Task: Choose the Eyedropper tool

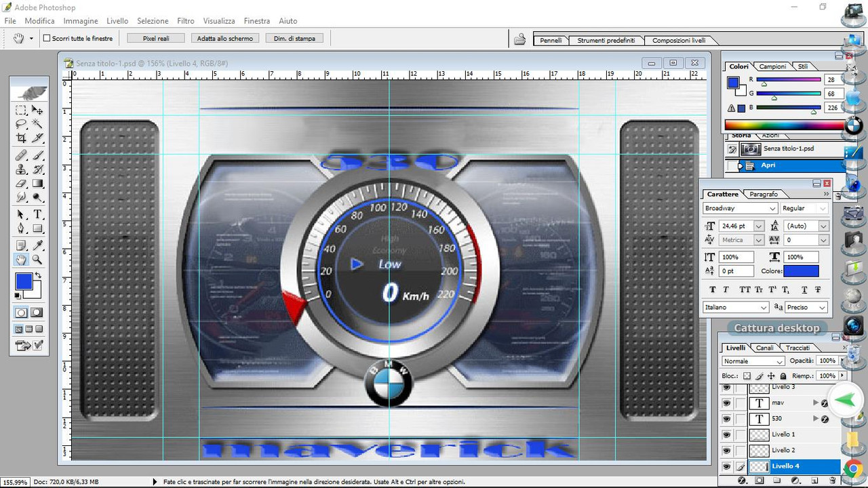Action: coord(38,245)
